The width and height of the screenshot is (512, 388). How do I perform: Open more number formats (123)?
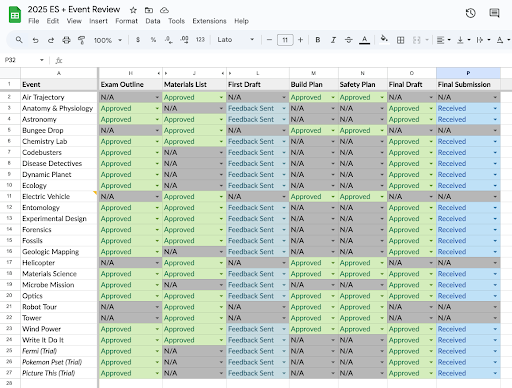(x=200, y=40)
